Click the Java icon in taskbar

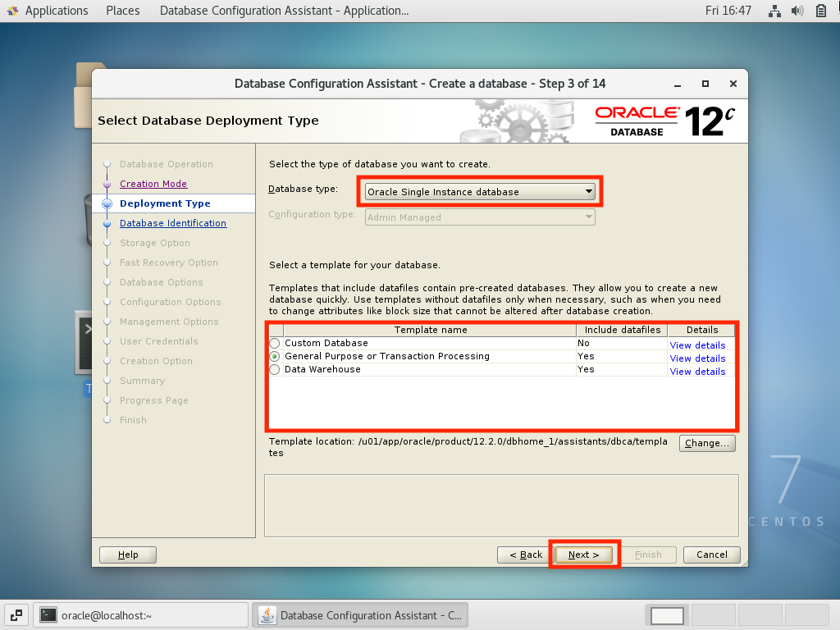click(x=267, y=615)
